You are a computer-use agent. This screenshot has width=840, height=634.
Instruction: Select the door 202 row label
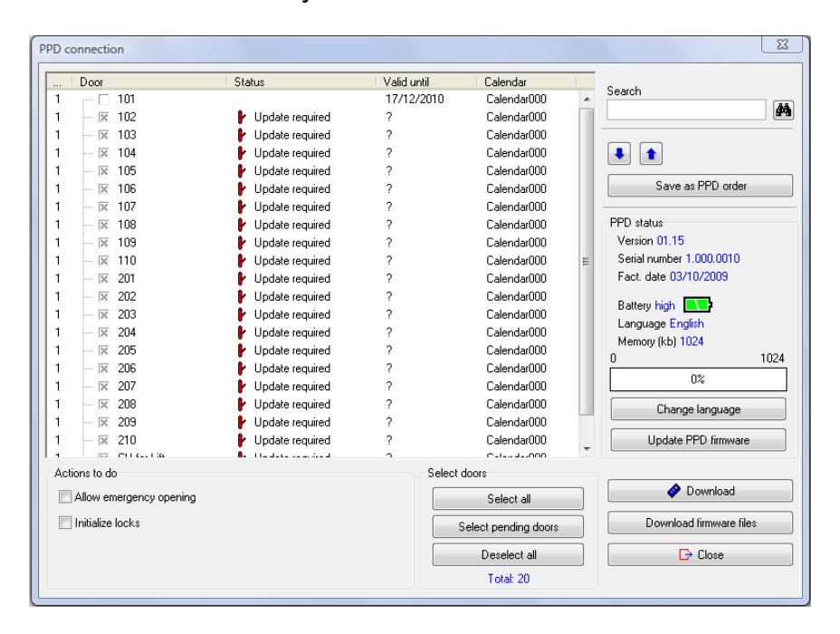coord(127,296)
